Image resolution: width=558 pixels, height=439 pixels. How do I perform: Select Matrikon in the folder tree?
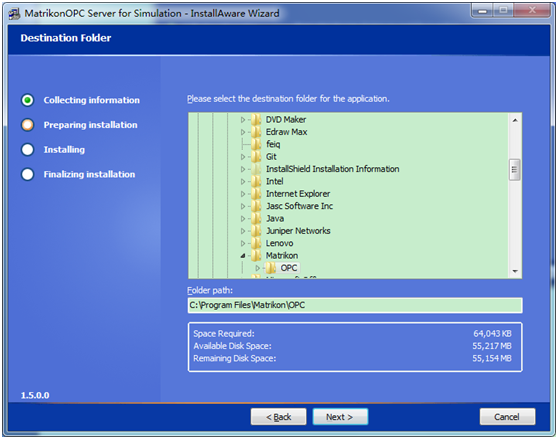coord(282,255)
